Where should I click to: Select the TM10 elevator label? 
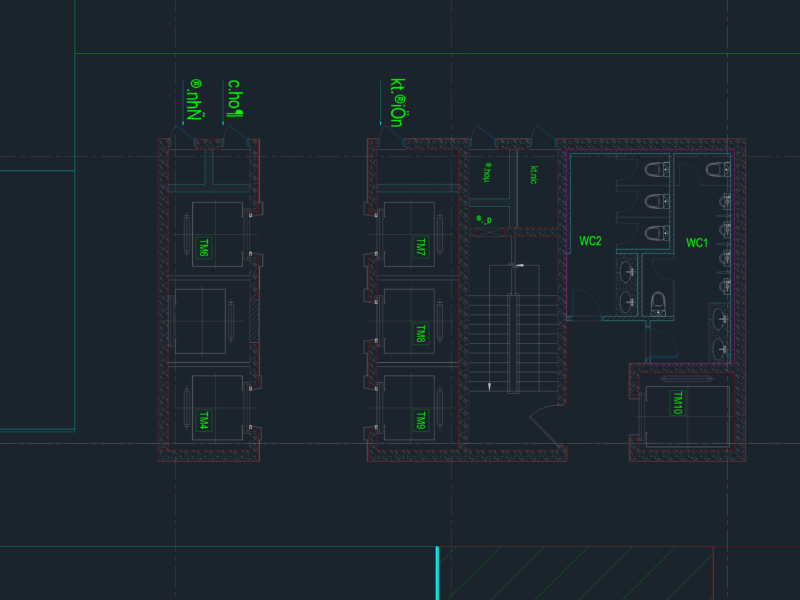(677, 403)
